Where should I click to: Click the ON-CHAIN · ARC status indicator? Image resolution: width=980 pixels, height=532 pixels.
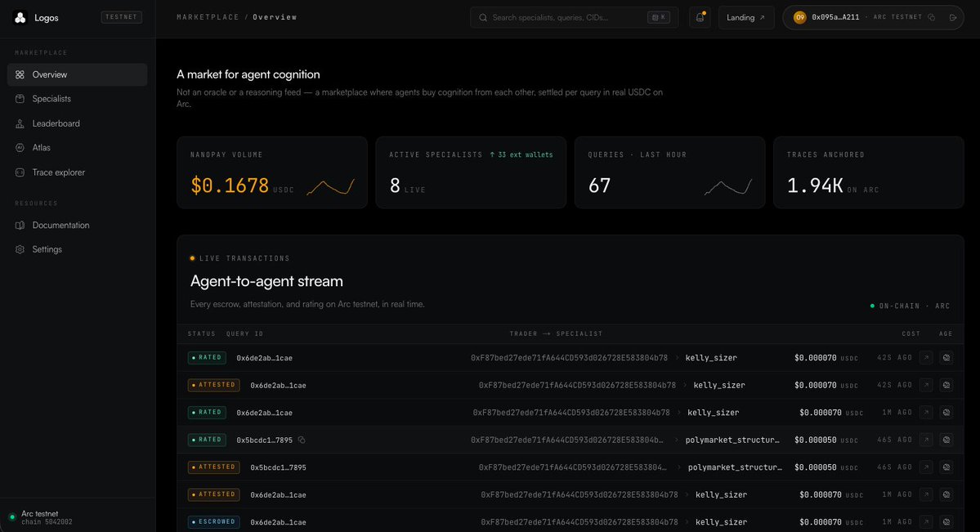tap(910, 306)
